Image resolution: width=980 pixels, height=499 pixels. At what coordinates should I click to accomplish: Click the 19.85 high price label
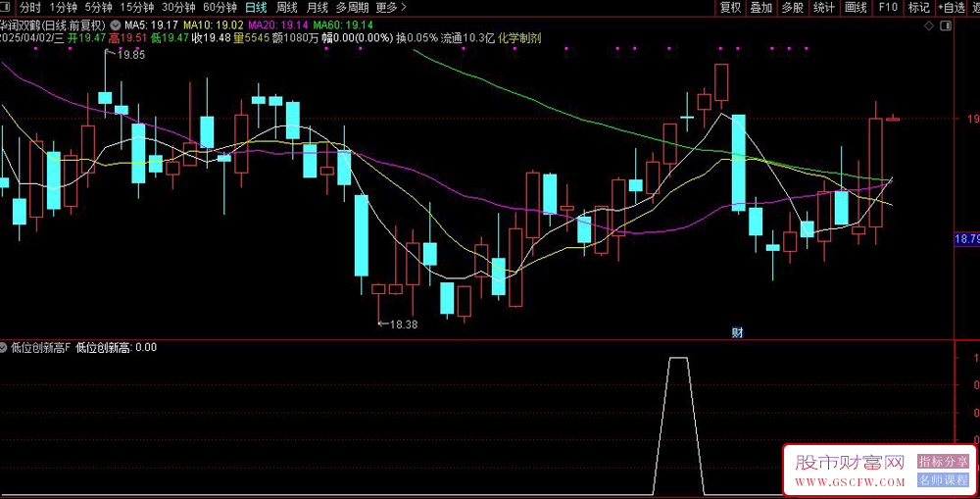(x=130, y=54)
